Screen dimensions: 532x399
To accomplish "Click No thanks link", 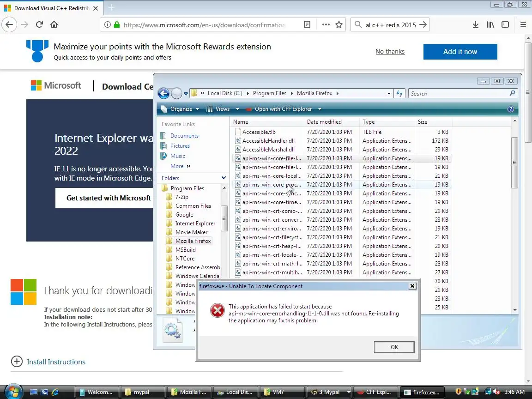I will [390, 51].
